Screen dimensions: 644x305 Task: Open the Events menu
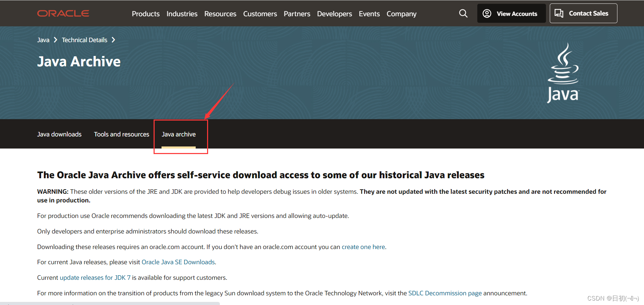tap(369, 14)
